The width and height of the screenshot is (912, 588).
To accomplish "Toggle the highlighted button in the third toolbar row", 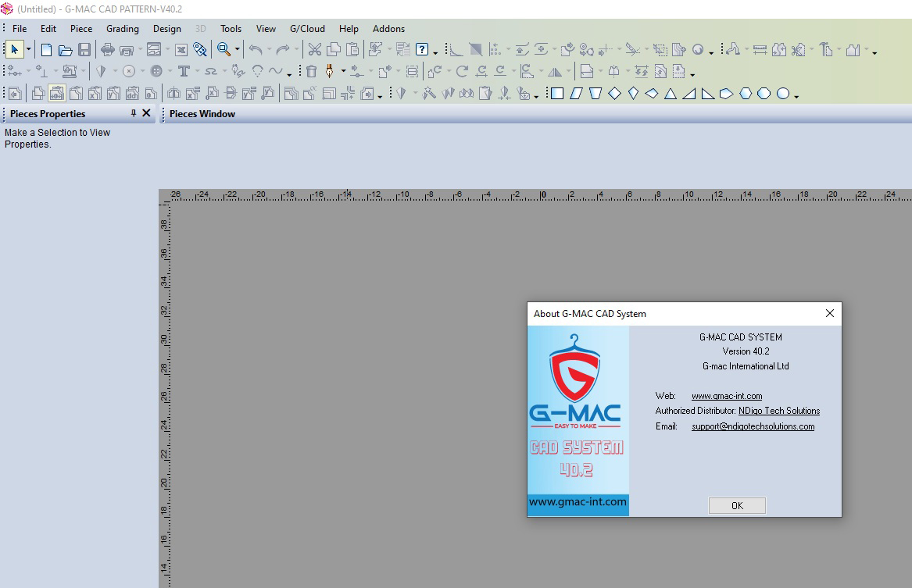I will click(x=56, y=94).
